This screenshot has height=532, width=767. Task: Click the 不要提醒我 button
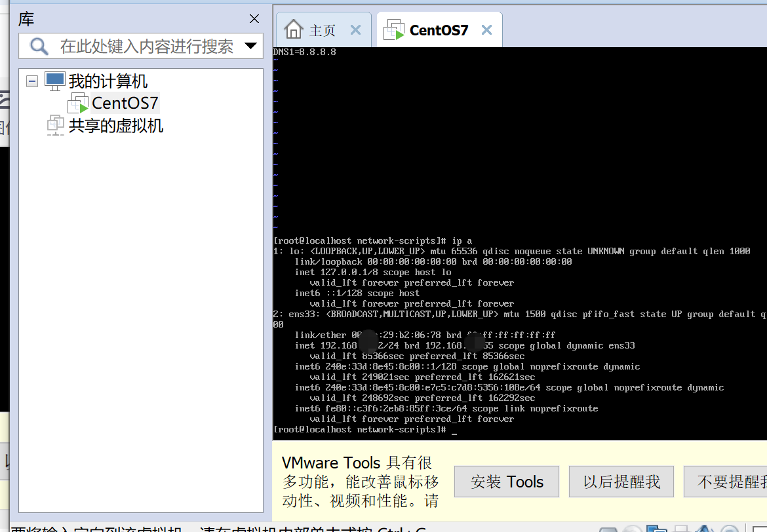(726, 482)
